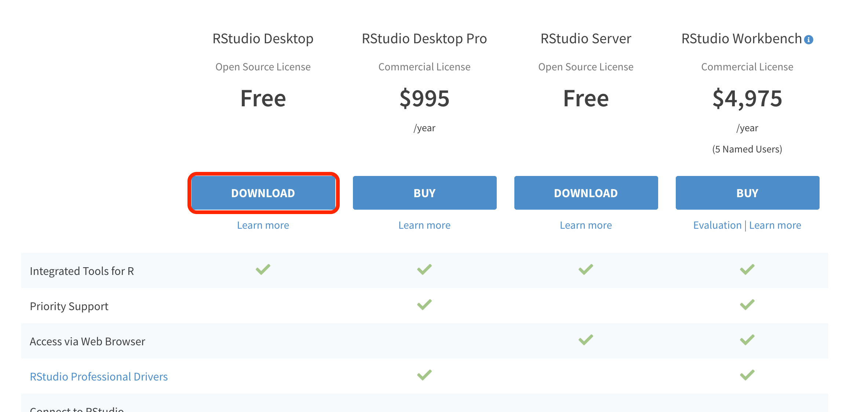Click the RStudio Desktop DOWNLOAD button
Image resolution: width=868 pixels, height=412 pixels.
pos(263,193)
